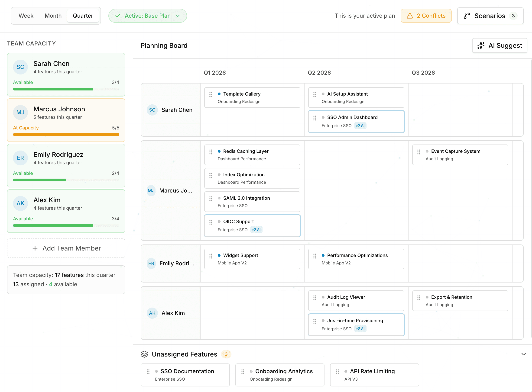532x392 pixels.
Task: Select the Event Capture System card
Action: coord(460,155)
